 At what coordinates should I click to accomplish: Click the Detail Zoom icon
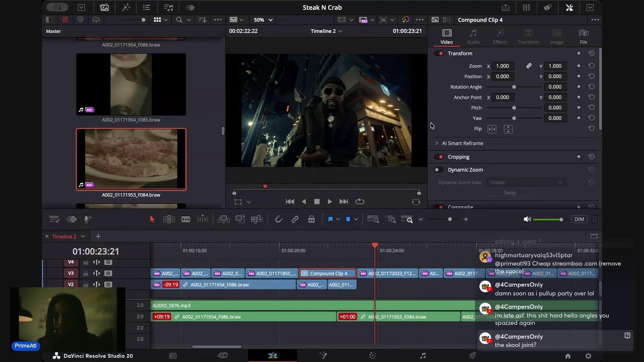click(x=391, y=219)
